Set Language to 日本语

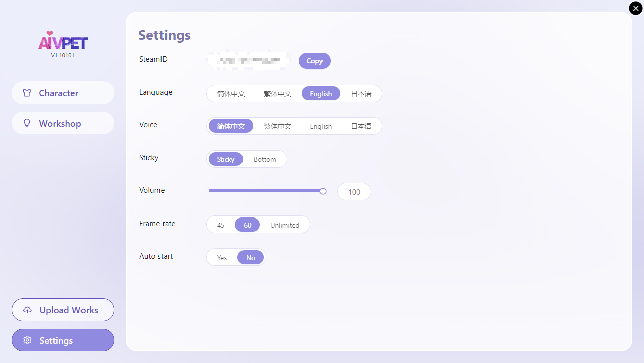(361, 94)
